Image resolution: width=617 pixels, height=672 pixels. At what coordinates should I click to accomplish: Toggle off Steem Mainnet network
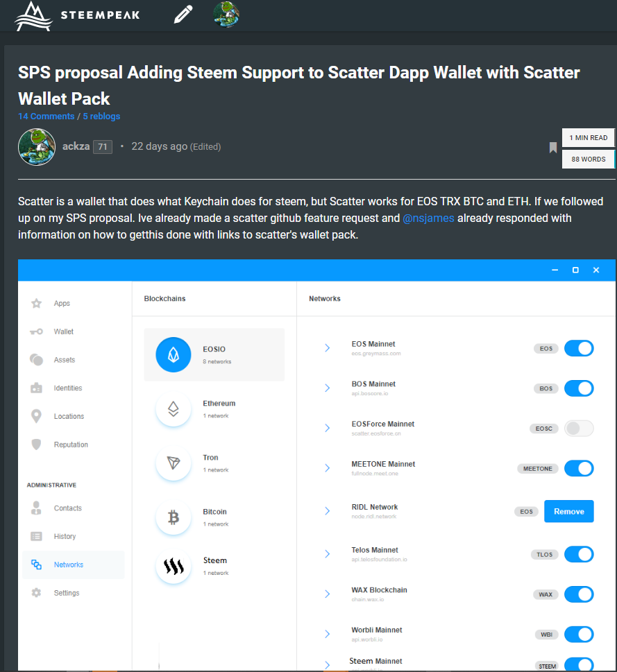click(579, 664)
